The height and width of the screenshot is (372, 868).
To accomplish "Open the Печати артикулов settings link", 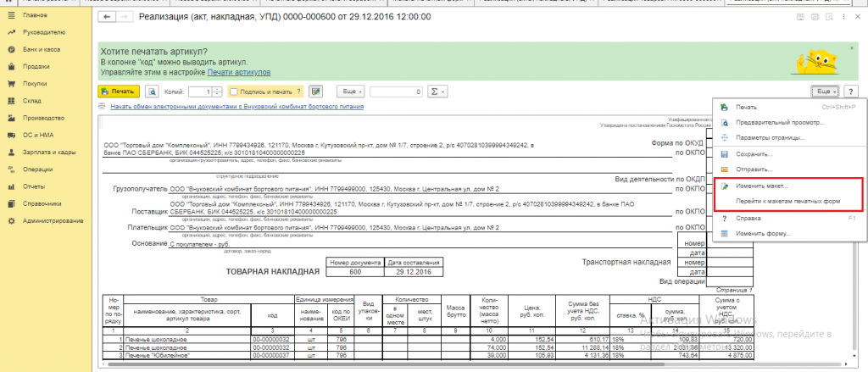I will click(239, 73).
